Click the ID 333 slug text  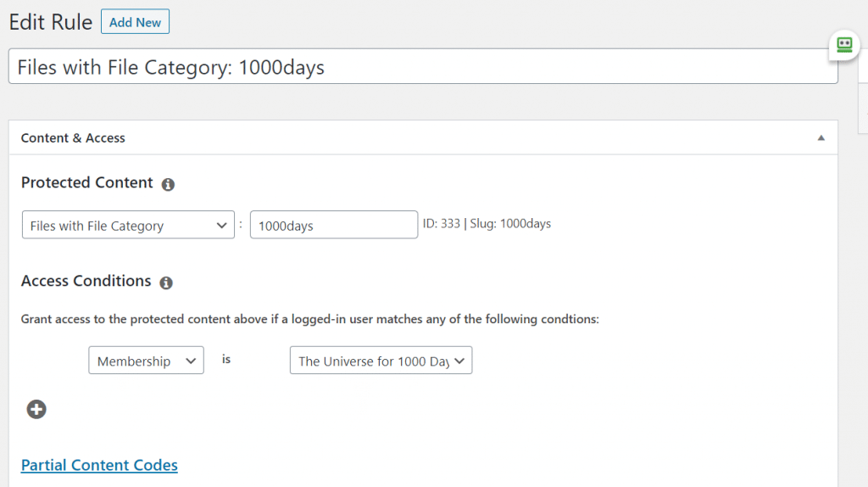click(487, 224)
